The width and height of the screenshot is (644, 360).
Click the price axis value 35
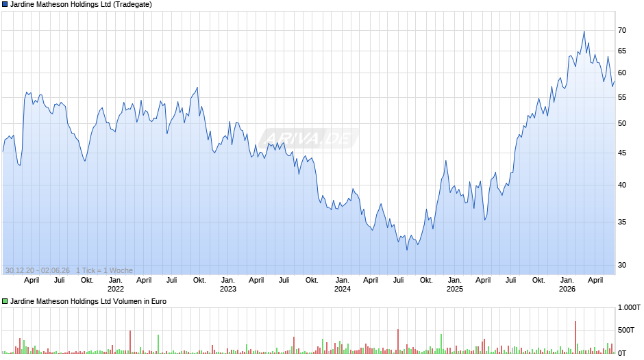[x=622, y=222]
